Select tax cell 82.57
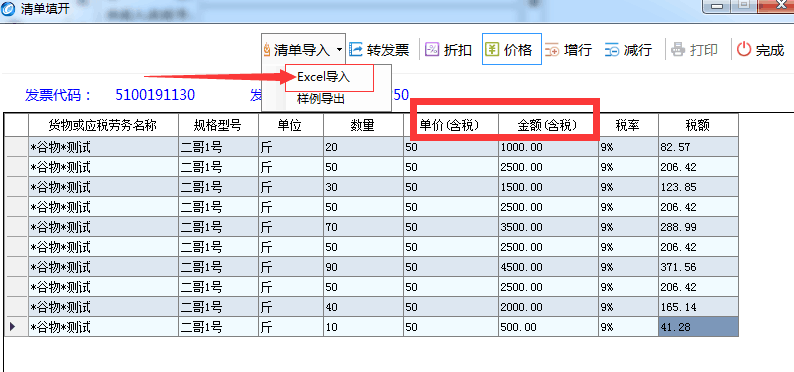 coord(698,147)
